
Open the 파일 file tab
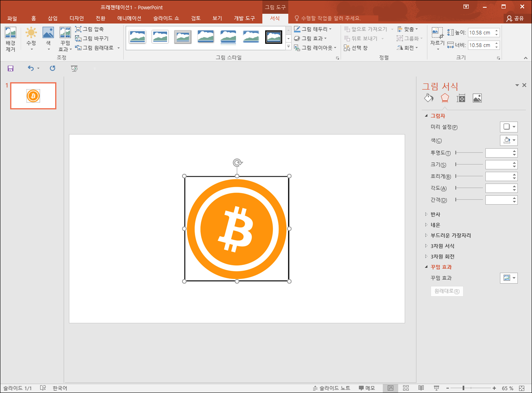tap(12, 18)
